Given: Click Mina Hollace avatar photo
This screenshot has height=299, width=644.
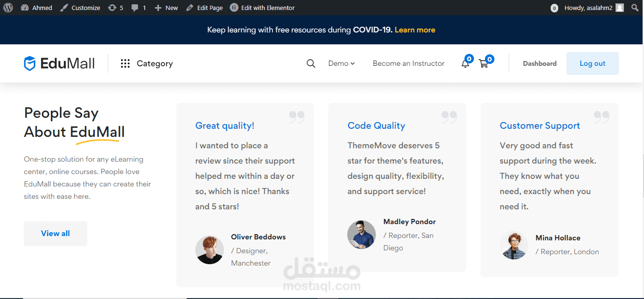Looking at the screenshot, I should pos(514,245).
